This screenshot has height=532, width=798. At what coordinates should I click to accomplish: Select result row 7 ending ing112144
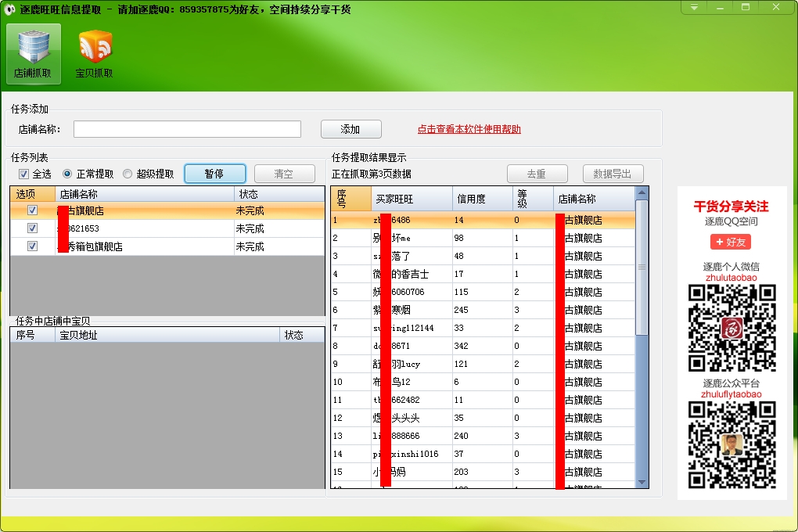[x=483, y=328]
